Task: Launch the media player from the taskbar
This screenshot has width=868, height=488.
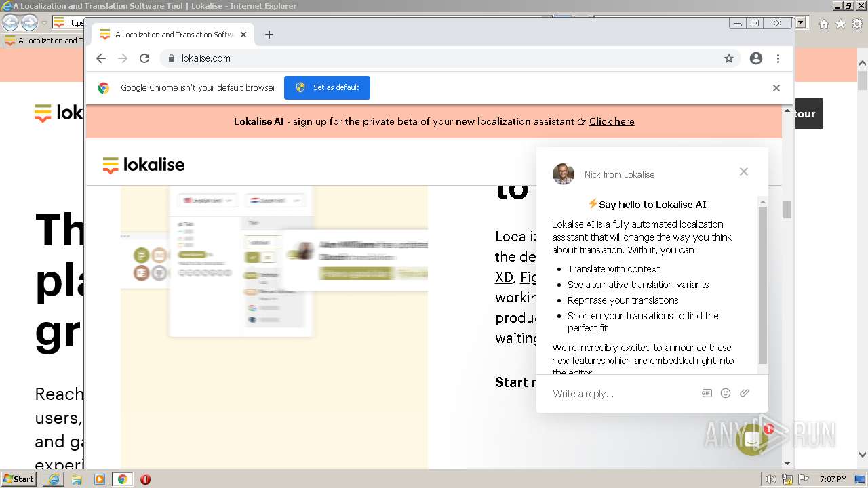Action: [100, 479]
